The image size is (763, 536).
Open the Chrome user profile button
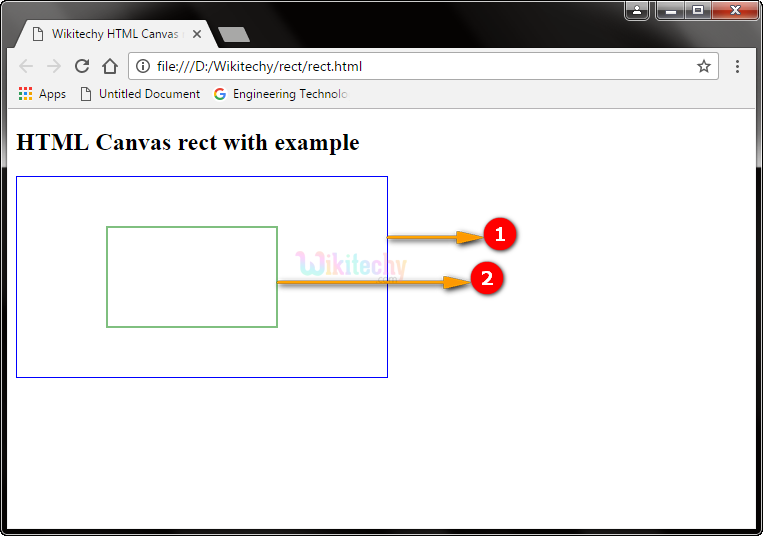[637, 10]
